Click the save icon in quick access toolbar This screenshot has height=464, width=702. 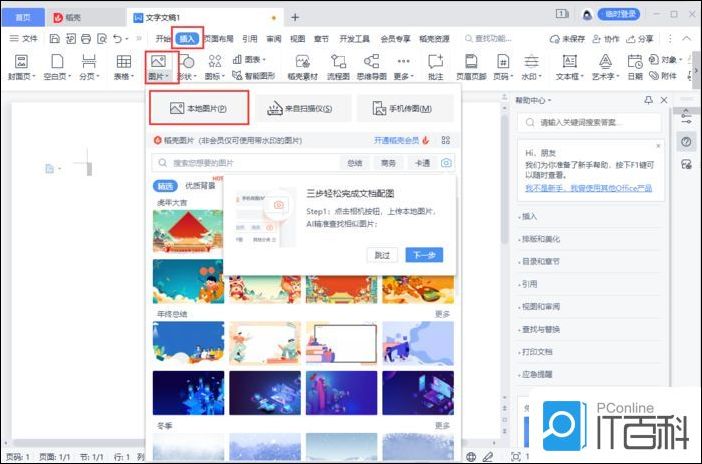tap(55, 39)
